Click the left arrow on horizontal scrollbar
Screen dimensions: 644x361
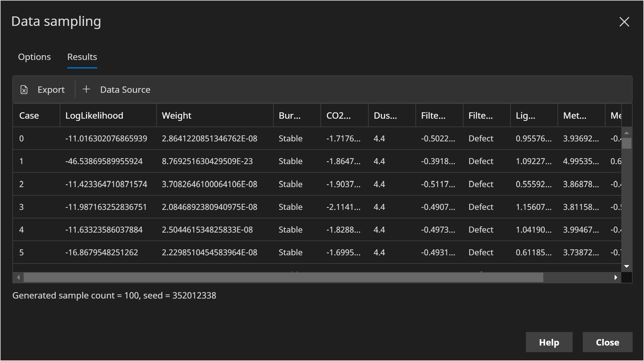click(x=18, y=277)
